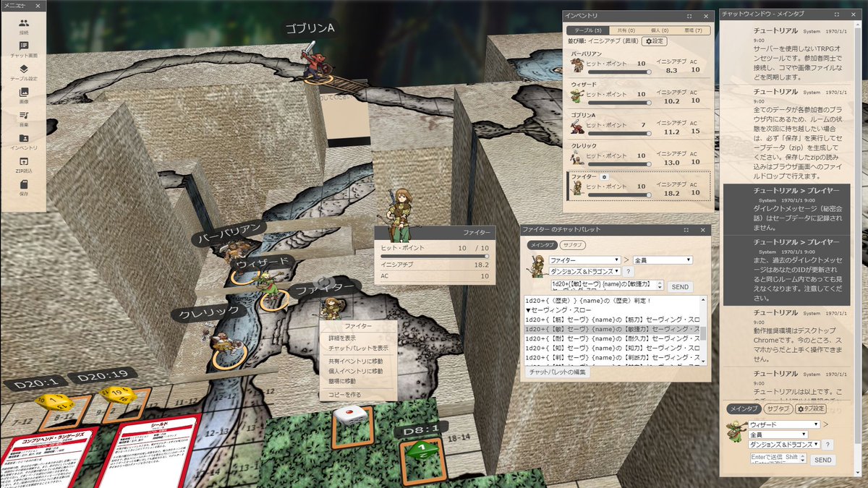This screenshot has width=868, height=488.
Task: Select the 個人 (0) inventory tab
Action: click(x=659, y=30)
